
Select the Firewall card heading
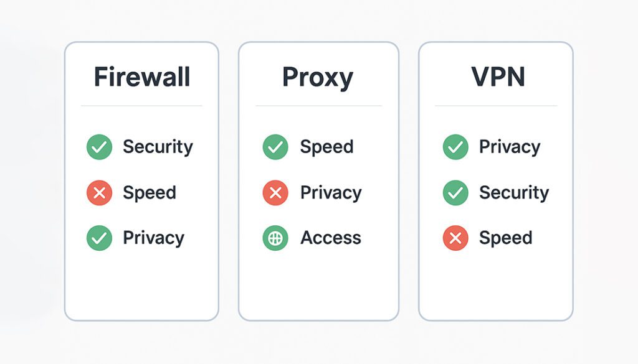coord(142,77)
